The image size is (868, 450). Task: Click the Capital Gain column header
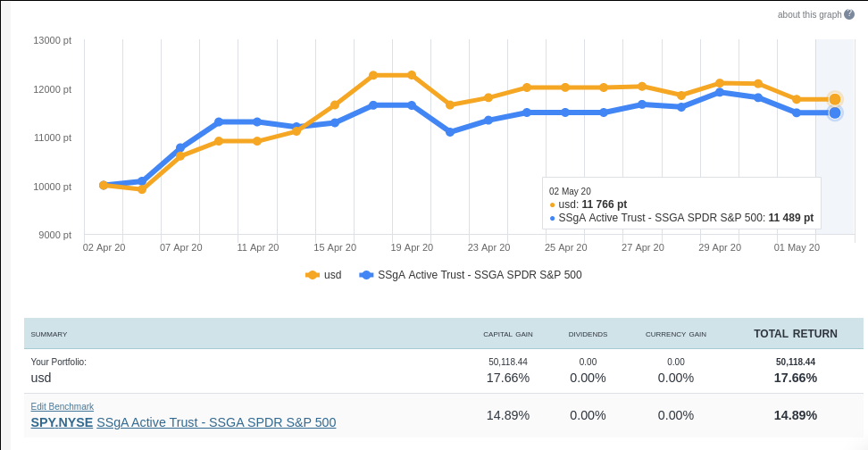507,334
